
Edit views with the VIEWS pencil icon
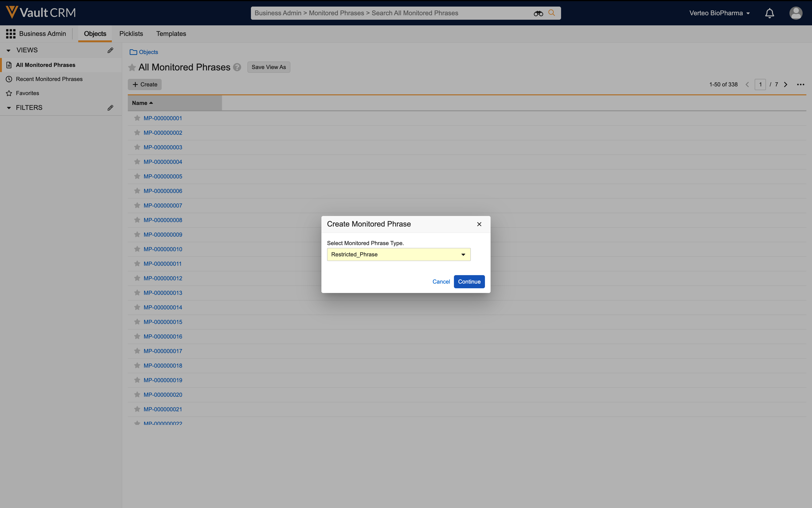[110, 50]
